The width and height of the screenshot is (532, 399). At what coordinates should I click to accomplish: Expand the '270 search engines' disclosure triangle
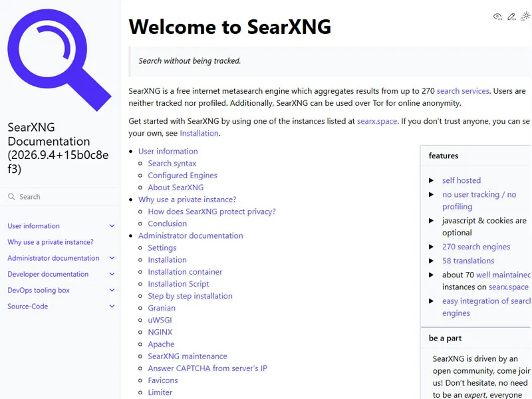(431, 247)
